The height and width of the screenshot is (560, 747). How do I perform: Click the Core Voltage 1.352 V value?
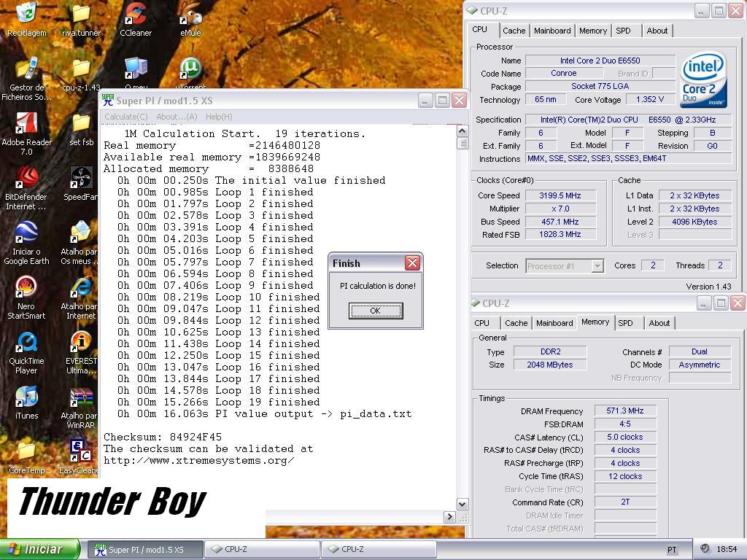[650, 99]
